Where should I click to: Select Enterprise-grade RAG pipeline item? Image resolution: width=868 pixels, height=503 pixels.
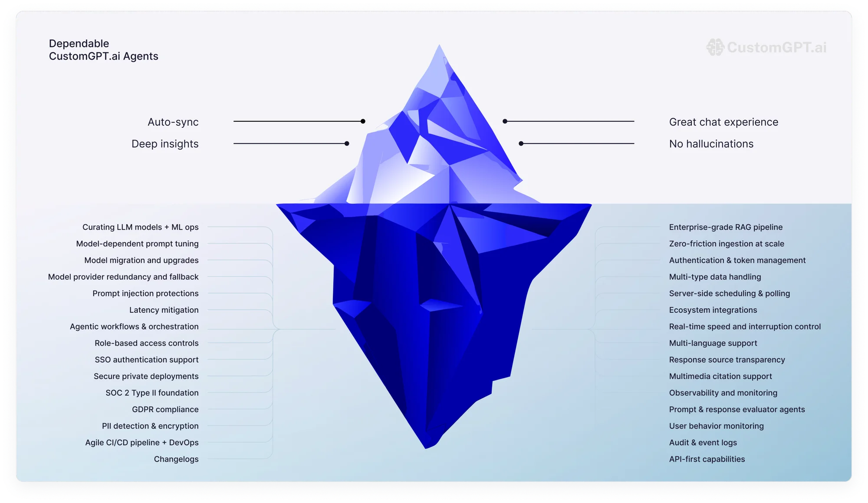pyautogui.click(x=726, y=227)
